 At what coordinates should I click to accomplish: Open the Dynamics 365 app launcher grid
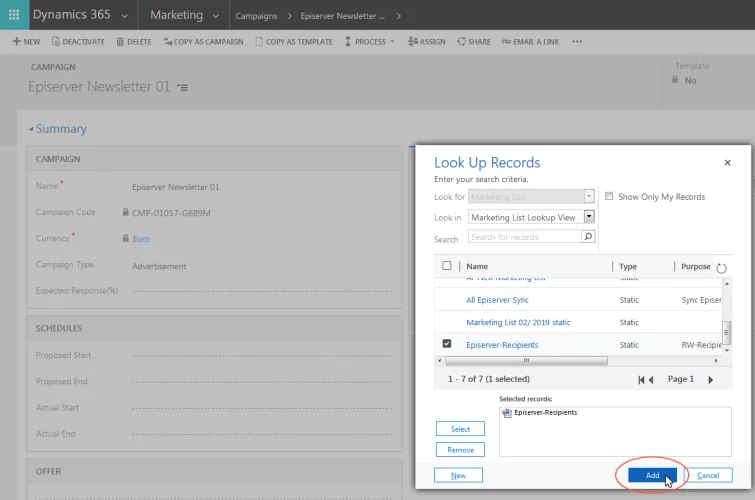14,14
